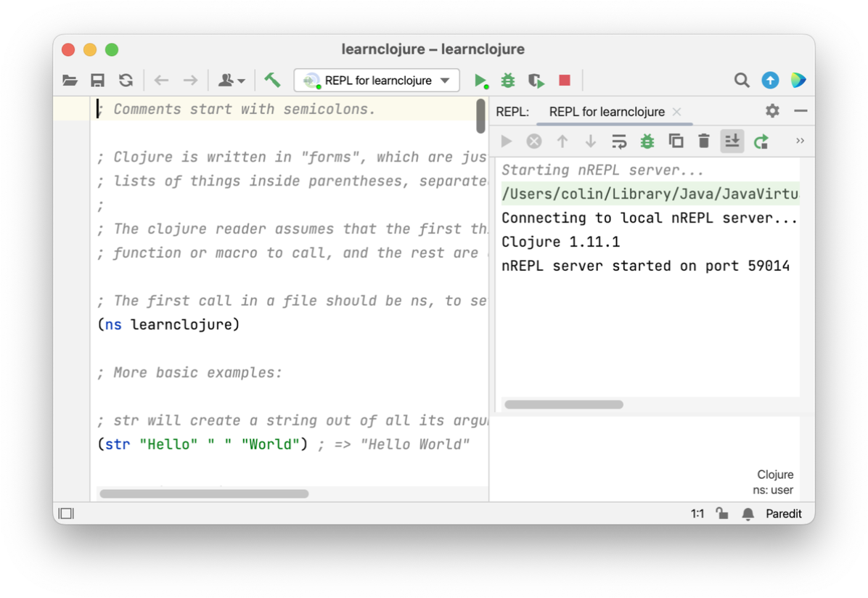Open file using the folder icon

click(70, 81)
